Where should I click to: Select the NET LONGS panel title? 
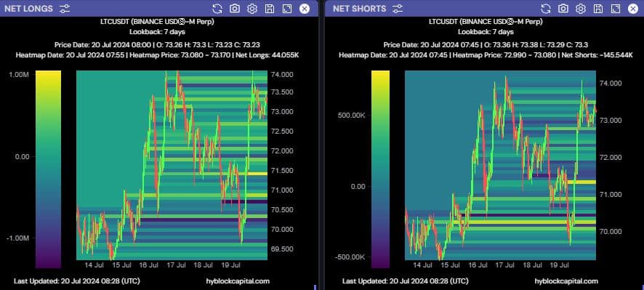pyautogui.click(x=29, y=9)
